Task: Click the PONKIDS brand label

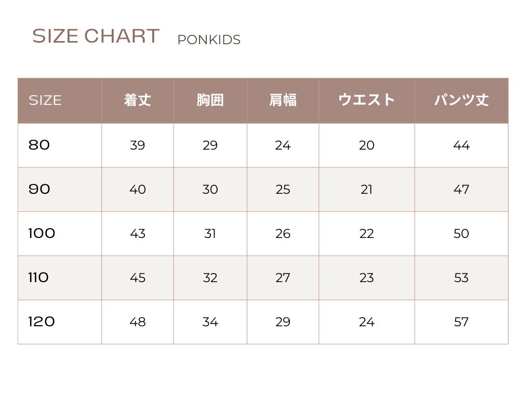Action: tap(208, 40)
